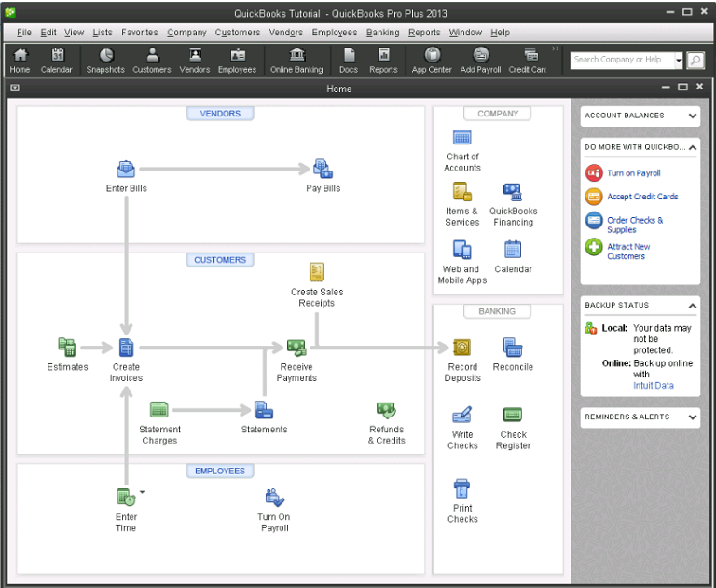Open Employees center from the toolbar
Image resolution: width=716 pixels, height=588 pixels.
[238, 61]
